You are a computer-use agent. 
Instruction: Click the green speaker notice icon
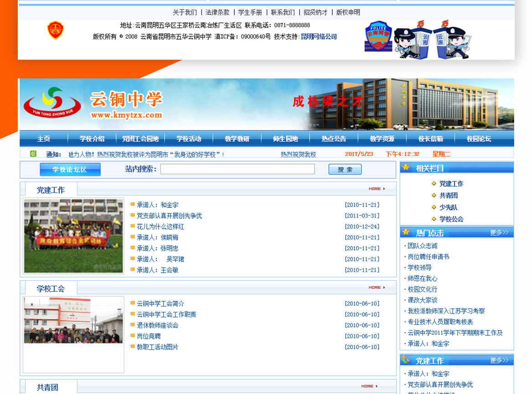click(33, 154)
